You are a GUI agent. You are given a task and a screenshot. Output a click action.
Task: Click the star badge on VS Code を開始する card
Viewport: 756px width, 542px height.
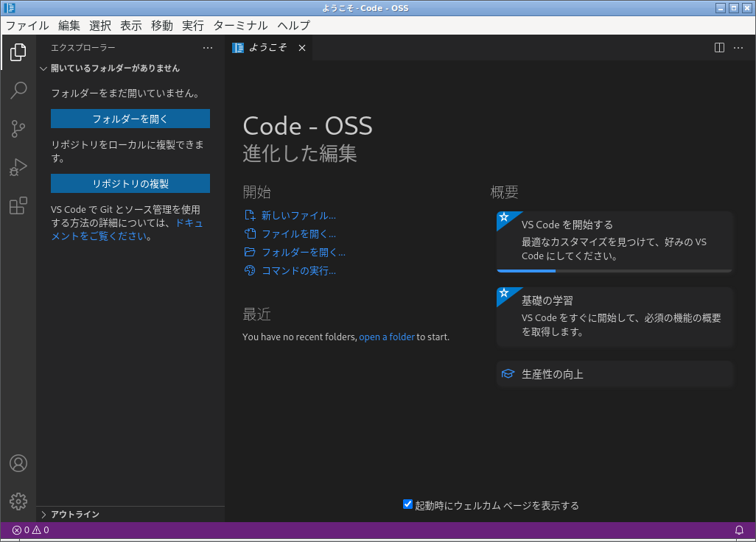pos(504,217)
